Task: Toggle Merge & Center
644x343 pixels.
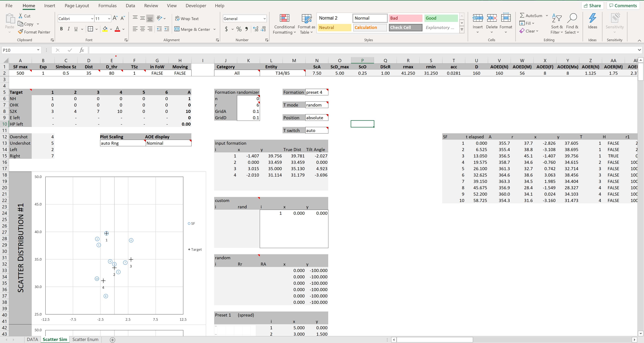Action: 192,29
